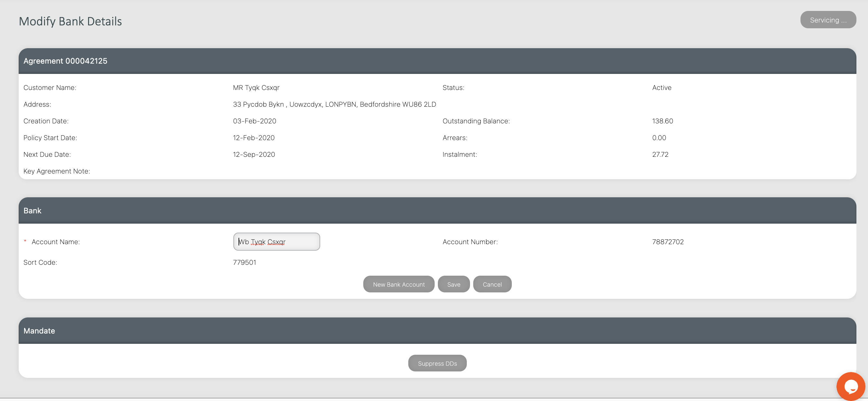Click the Address label
868x401 pixels.
(x=37, y=104)
